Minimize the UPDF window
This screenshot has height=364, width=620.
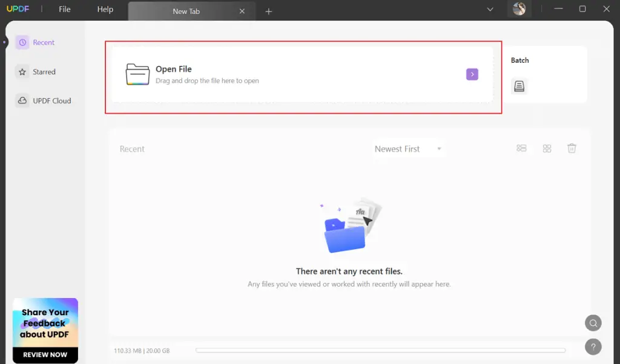coord(558,8)
